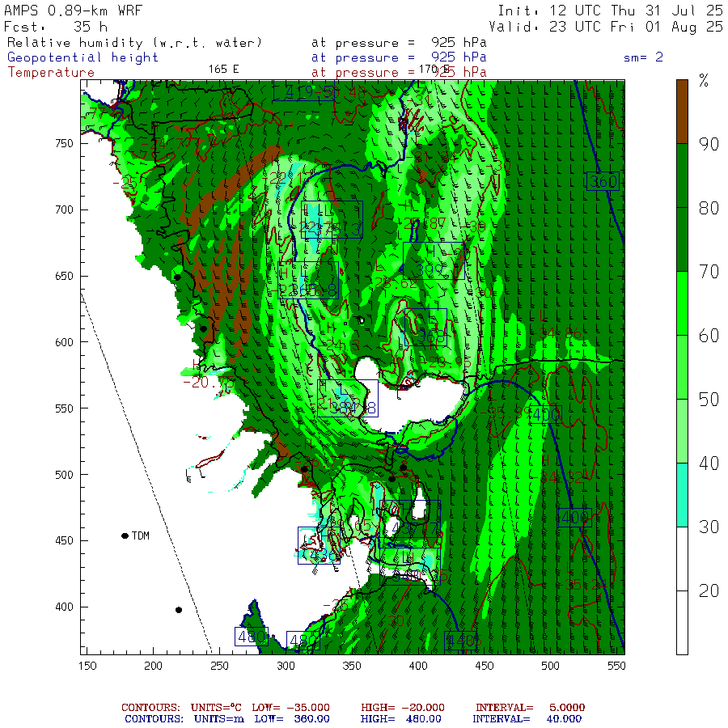Click the 'AMPS 0.89-km WRF' title text
Screen dimensions: 728x728
pos(73,11)
